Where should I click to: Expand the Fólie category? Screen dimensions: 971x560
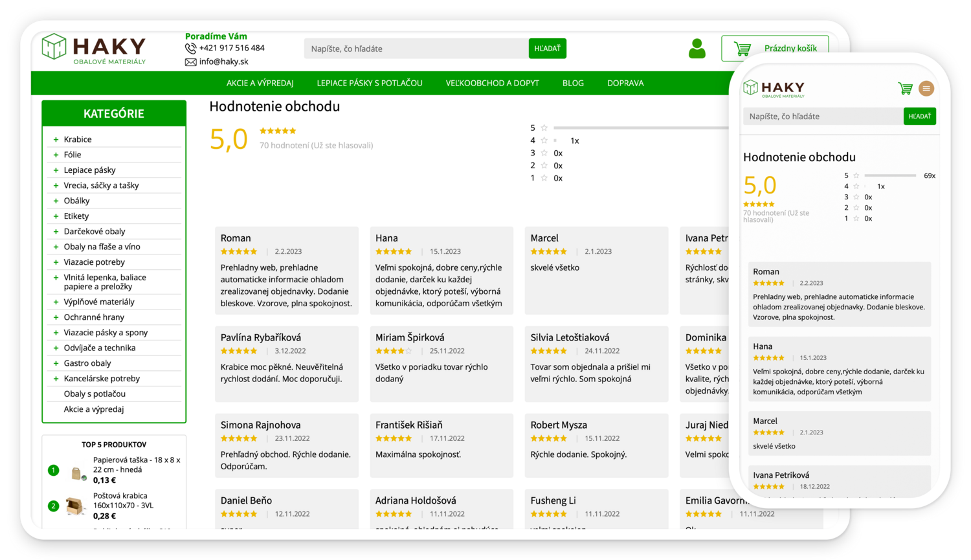pos(56,155)
